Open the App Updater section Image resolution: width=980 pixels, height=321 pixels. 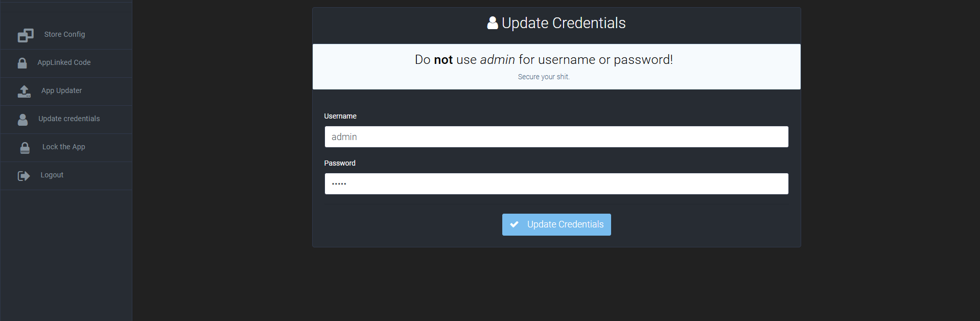61,90
